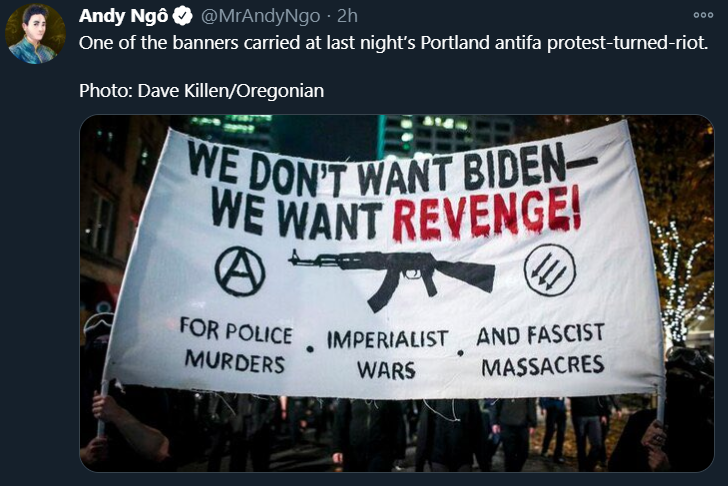Click the Photo: Dave Killen/Oregonian credit line
Image resolution: width=728 pixels, height=486 pixels.
pyautogui.click(x=202, y=91)
